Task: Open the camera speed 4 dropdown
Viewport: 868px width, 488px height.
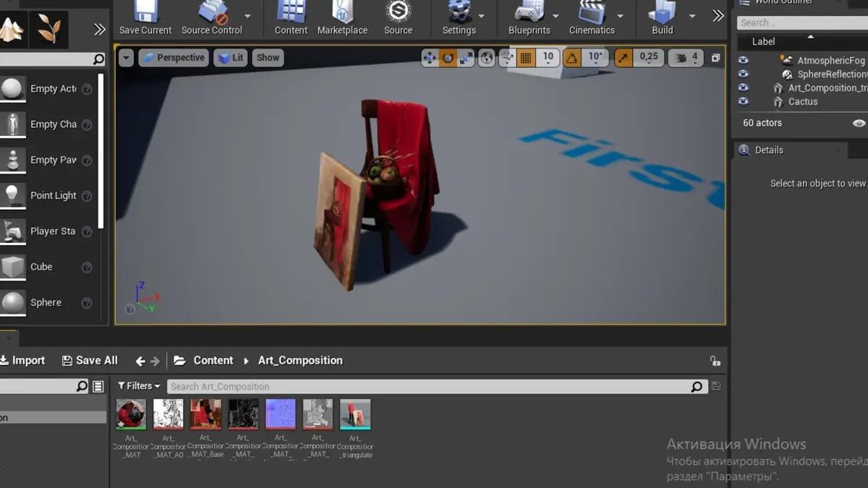Action: click(686, 58)
